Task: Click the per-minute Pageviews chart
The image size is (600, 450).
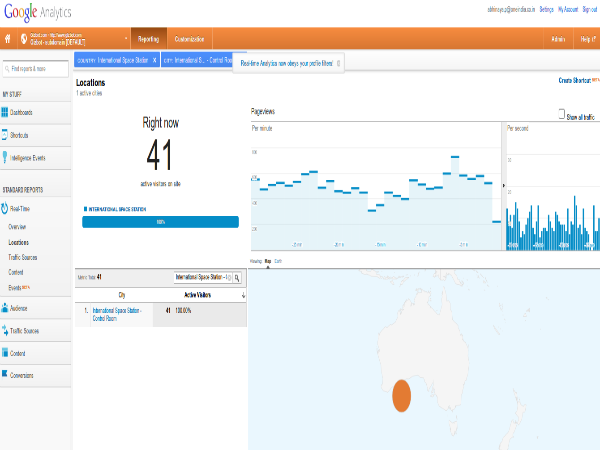Action: (376, 186)
